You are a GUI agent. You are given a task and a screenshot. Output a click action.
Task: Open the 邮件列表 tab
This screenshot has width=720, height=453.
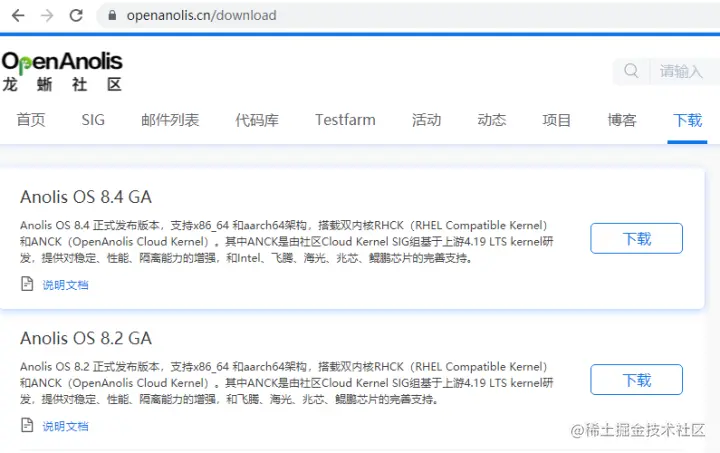coord(170,120)
